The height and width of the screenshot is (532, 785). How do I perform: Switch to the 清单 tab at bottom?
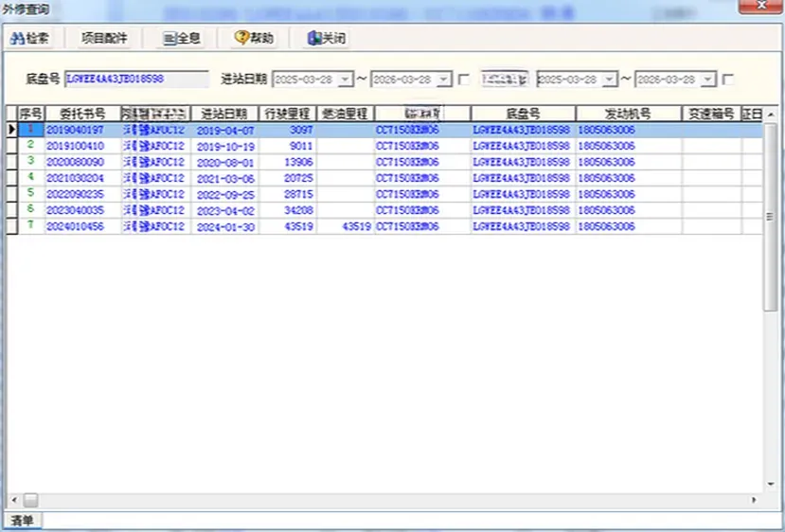tap(22, 521)
